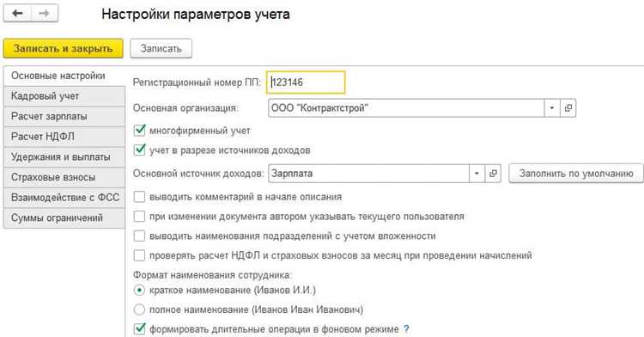This screenshot has width=644, height=337.
Task: Switch to the Кадровый учет tab
Action: [x=64, y=96]
